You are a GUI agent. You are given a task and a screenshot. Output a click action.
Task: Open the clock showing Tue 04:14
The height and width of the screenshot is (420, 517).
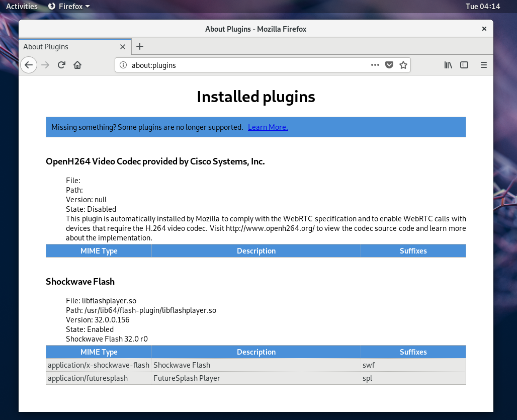point(482,7)
